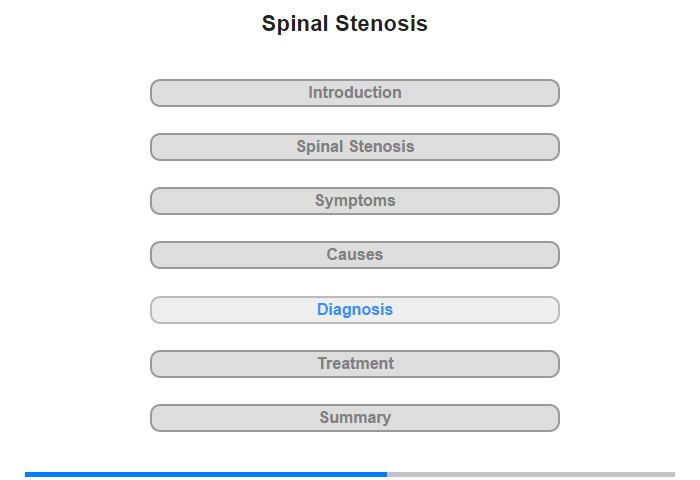Pick the Treatment menu entry
Screen dimensions: 700x480
[x=355, y=364]
